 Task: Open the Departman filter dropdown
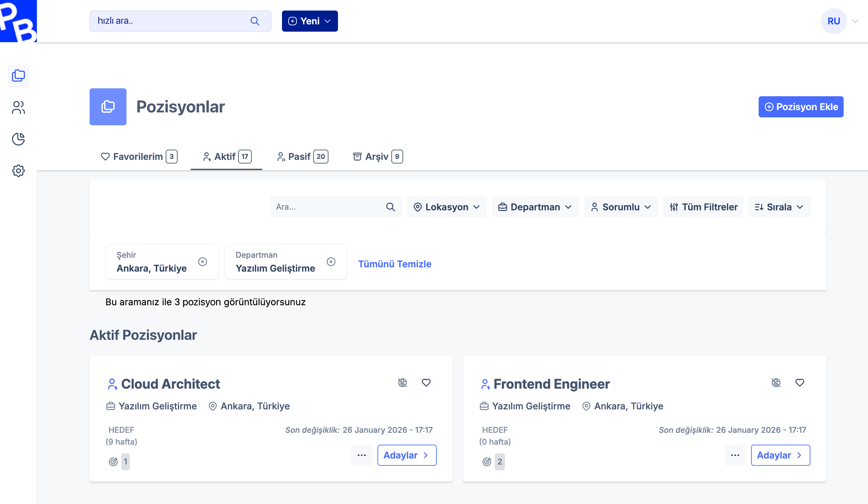[x=535, y=207]
